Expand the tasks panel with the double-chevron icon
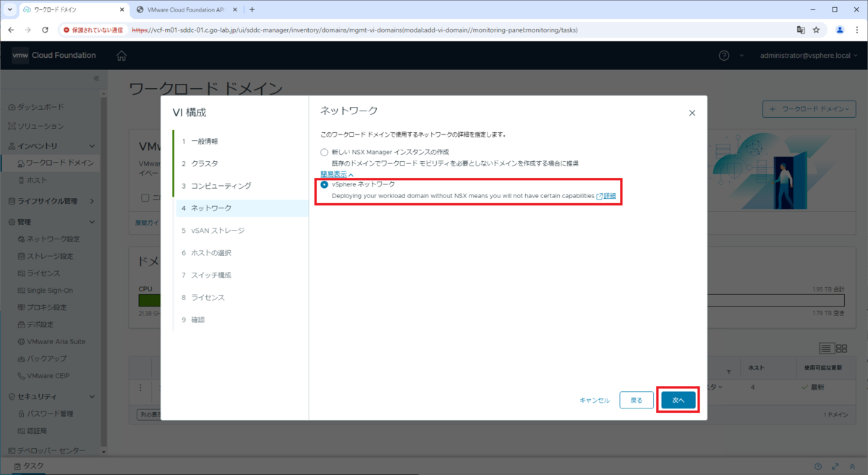Image resolution: width=868 pixels, height=475 pixels. coord(852,466)
